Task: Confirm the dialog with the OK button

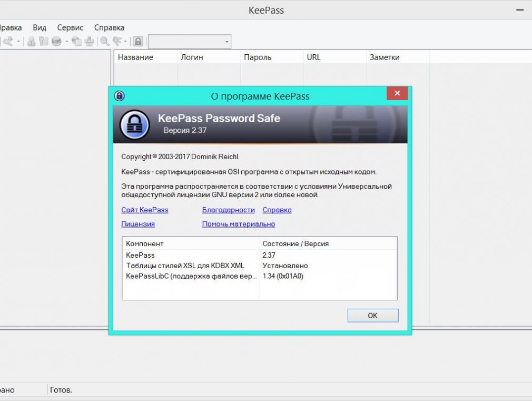Action: coord(373,316)
